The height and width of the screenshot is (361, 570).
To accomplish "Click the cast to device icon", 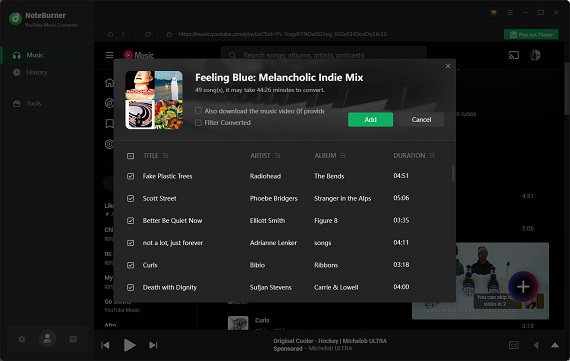I will point(514,55).
